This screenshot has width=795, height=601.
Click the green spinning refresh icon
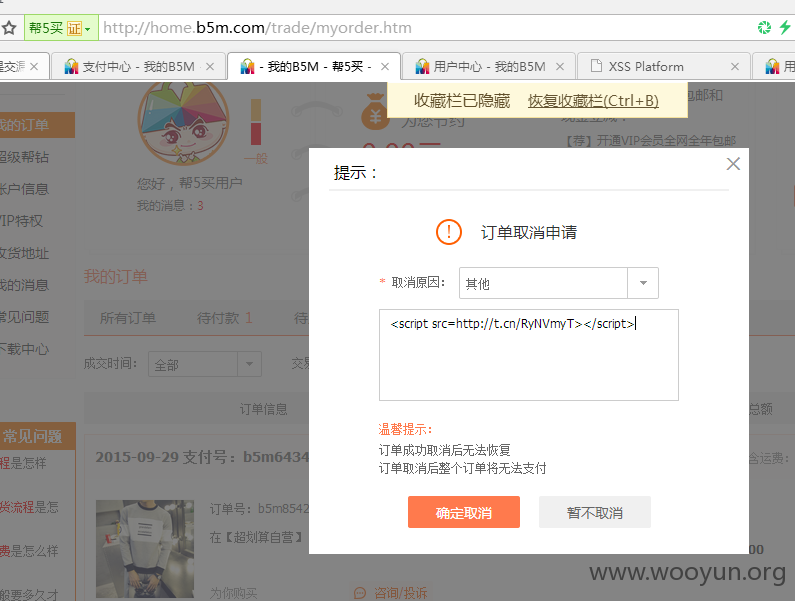tap(764, 27)
